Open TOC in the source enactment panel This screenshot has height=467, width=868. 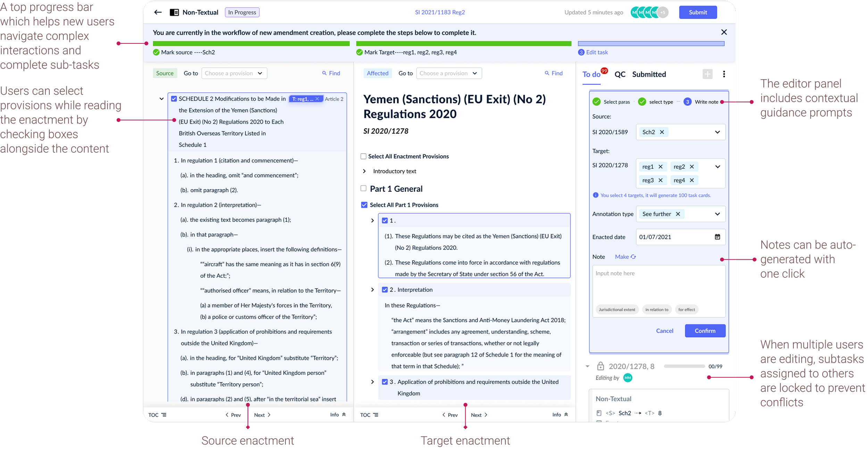[157, 415]
